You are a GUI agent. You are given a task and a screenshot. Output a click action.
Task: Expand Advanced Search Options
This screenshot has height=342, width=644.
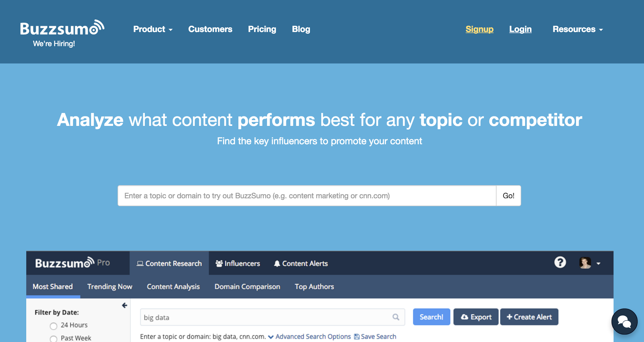(x=309, y=336)
